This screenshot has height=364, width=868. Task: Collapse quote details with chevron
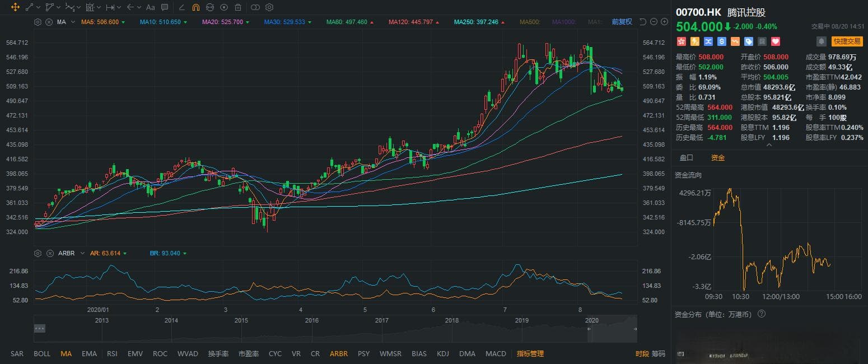pyautogui.click(x=768, y=145)
